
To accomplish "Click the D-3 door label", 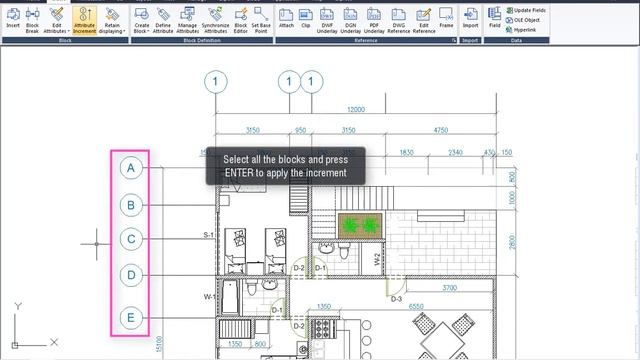I will (396, 299).
